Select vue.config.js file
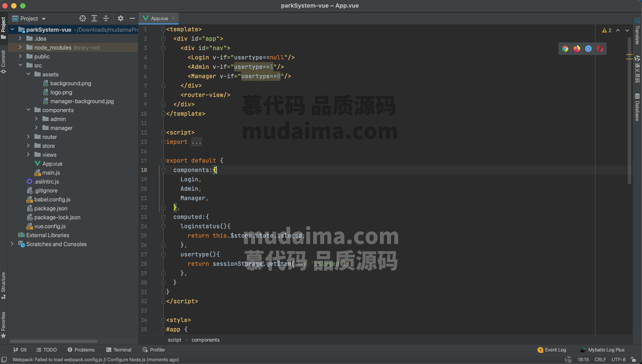The image size is (642, 364). coord(46,226)
